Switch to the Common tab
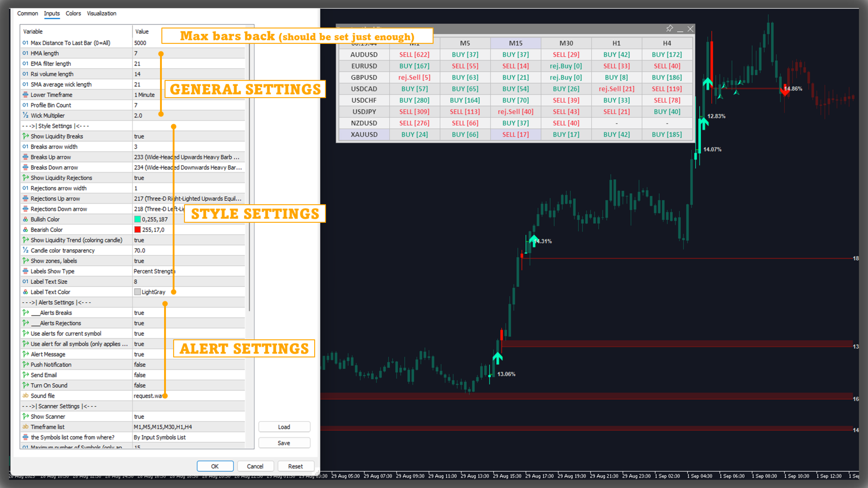Viewport: 868px width, 488px height. (x=27, y=14)
